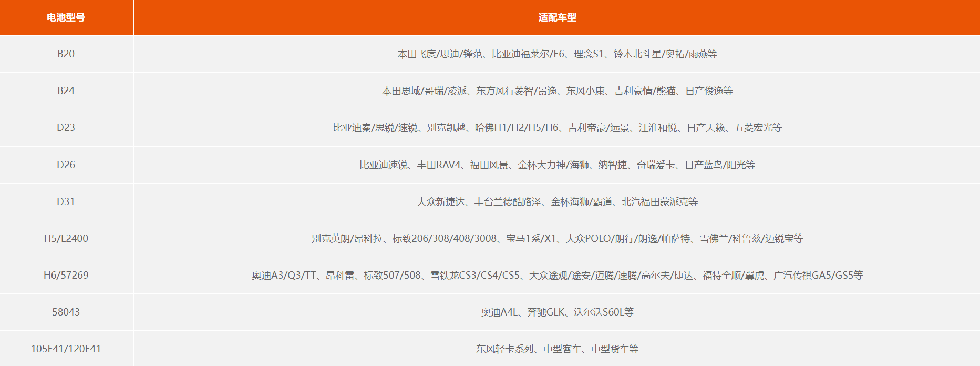Select the D26 battery model cell
The image size is (980, 366).
[x=66, y=165]
